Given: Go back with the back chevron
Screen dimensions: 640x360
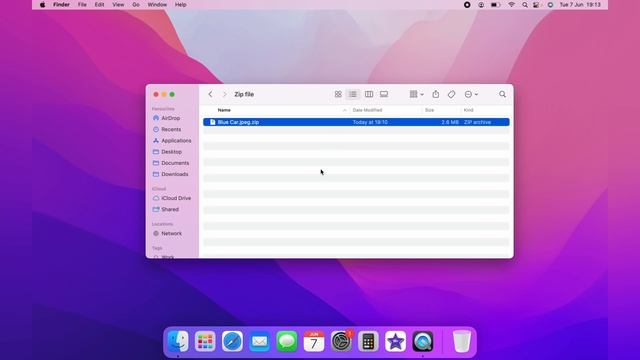Looking at the screenshot, I should 210,94.
